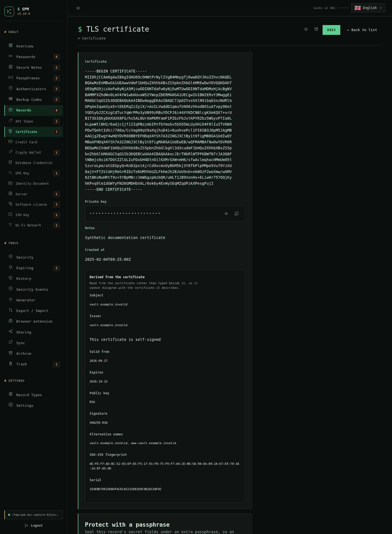Click the Generator sparkle icon
The width and height of the screenshot is (392, 534).
[11, 299]
